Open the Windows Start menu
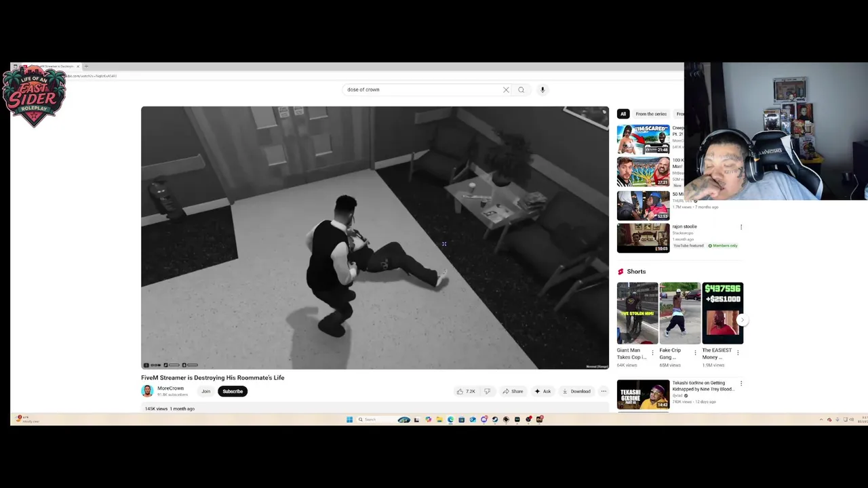This screenshot has width=868, height=488. pyautogui.click(x=349, y=420)
